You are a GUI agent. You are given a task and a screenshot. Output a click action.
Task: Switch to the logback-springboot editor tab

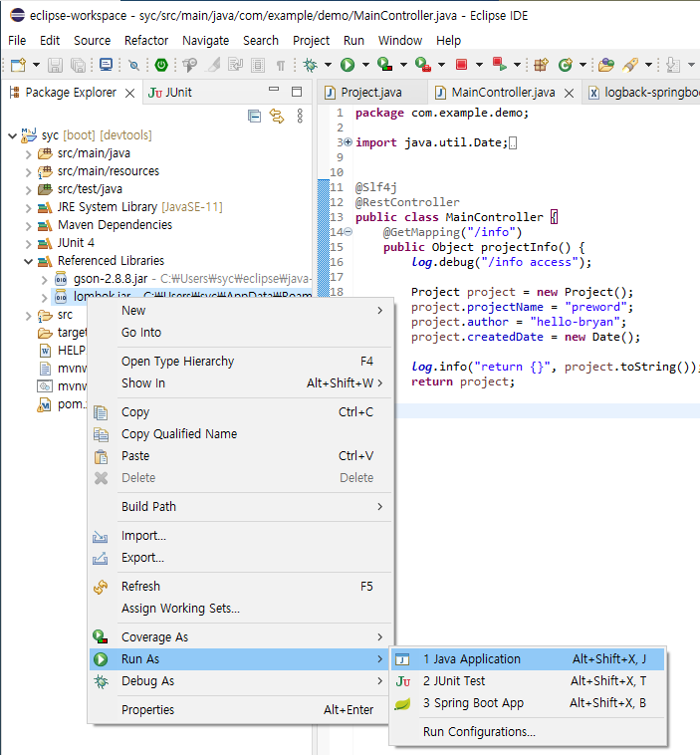644,93
